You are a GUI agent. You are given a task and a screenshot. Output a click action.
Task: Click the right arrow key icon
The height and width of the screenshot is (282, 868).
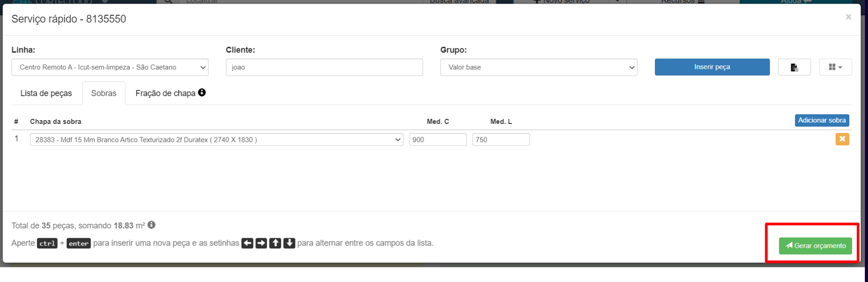pyautogui.click(x=261, y=243)
